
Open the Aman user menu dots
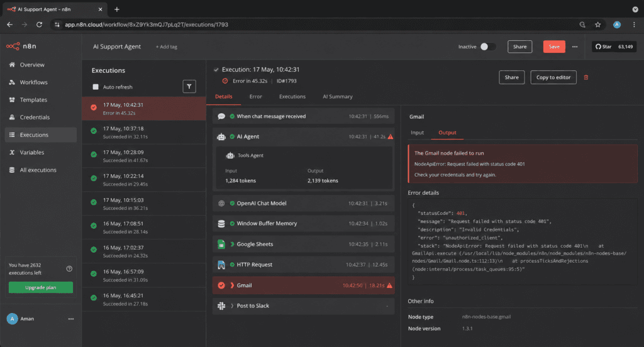coord(71,319)
